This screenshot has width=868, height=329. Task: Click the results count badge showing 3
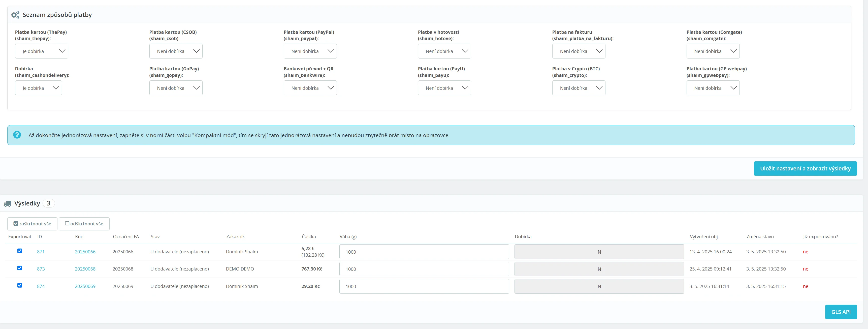point(49,203)
